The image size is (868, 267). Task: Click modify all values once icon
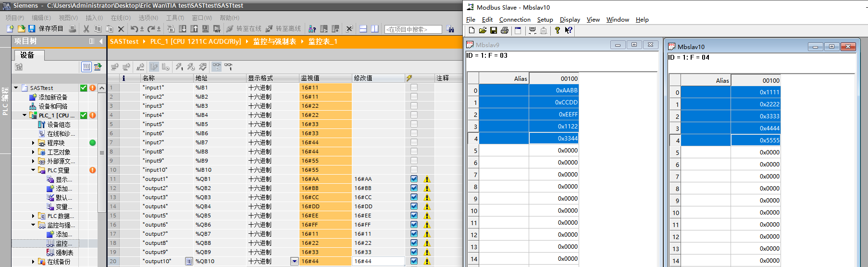click(x=179, y=67)
